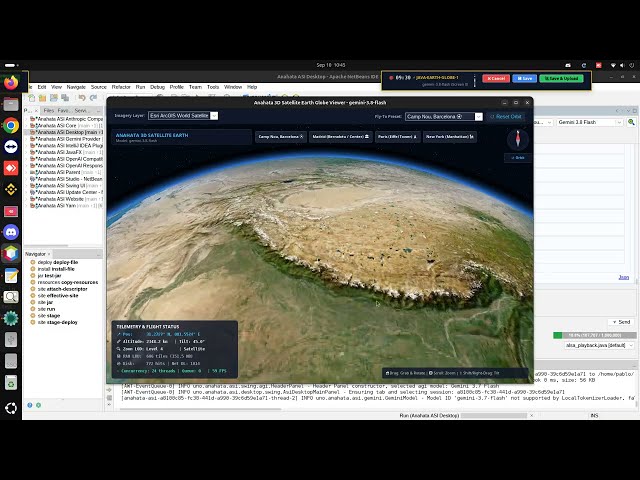The image size is (640, 480).
Task: Open the Gemini 3.0 Flash model dropdown
Action: [590, 122]
